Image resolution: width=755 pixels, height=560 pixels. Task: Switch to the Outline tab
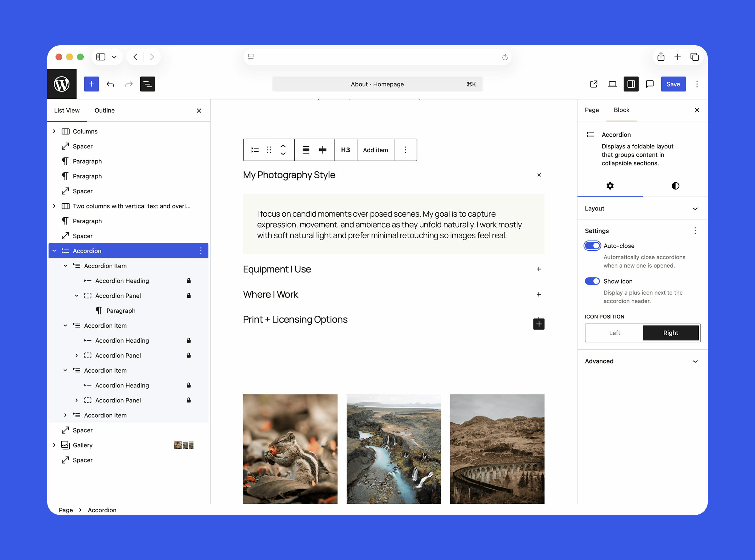[x=104, y=110]
